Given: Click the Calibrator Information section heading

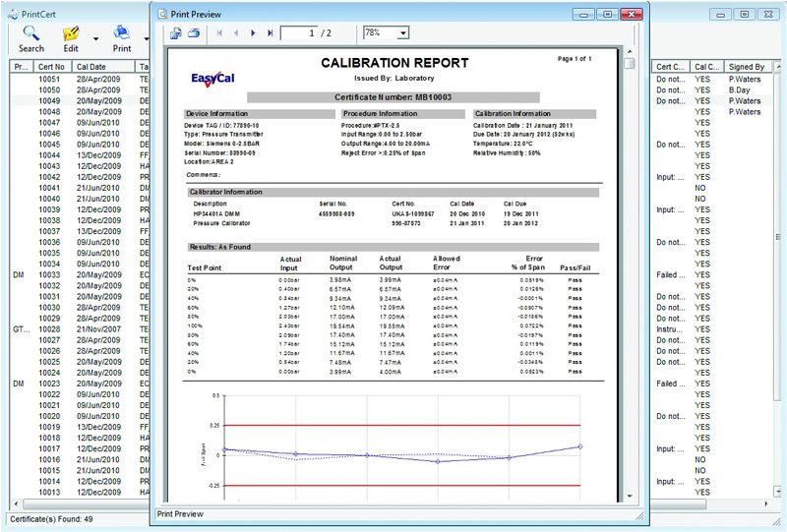Looking at the screenshot, I should pyautogui.click(x=393, y=192).
